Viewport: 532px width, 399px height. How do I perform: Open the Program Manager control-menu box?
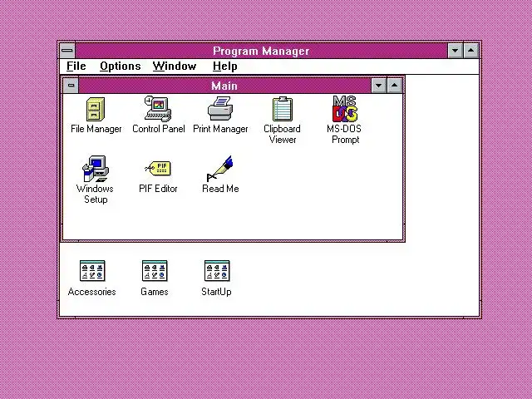click(x=67, y=51)
